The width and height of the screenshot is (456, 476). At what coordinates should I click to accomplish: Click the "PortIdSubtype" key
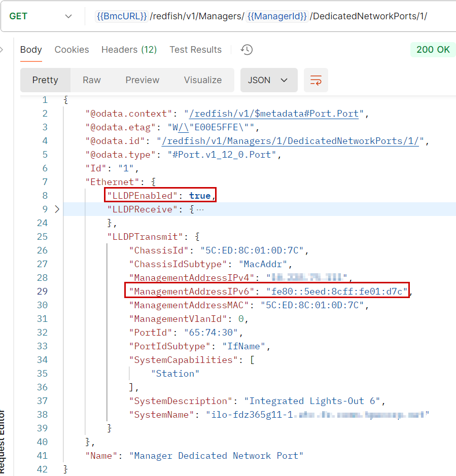tap(170, 346)
